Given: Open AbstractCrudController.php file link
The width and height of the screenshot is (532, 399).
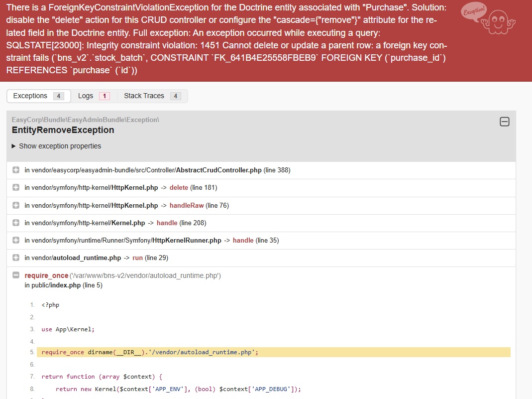Looking at the screenshot, I should tap(218, 170).
